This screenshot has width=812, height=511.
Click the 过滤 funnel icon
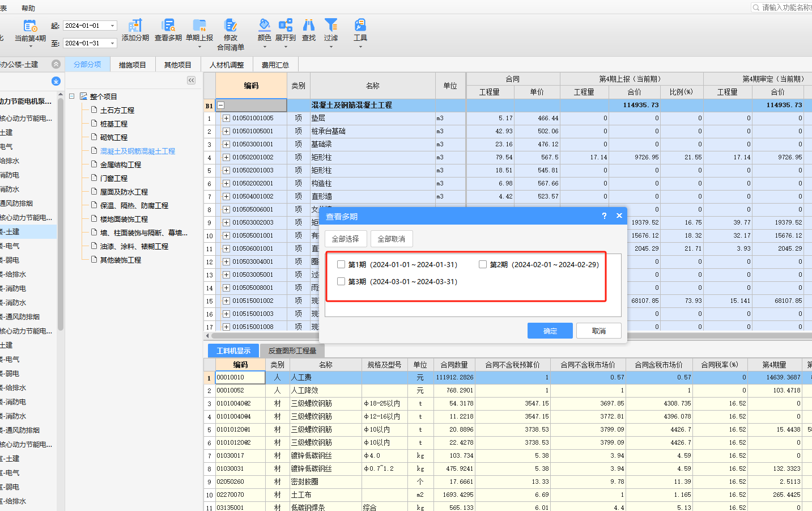click(331, 25)
